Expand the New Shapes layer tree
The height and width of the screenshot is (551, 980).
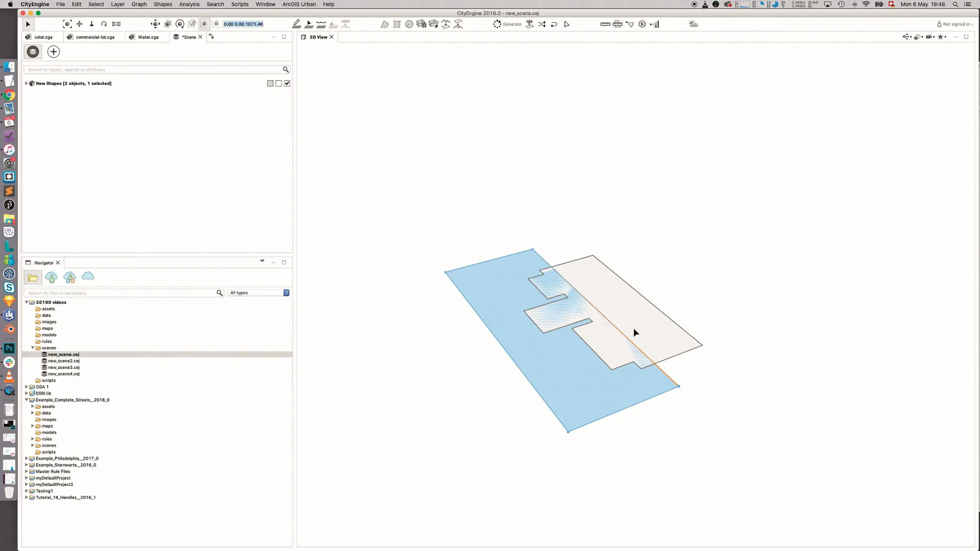coord(26,83)
